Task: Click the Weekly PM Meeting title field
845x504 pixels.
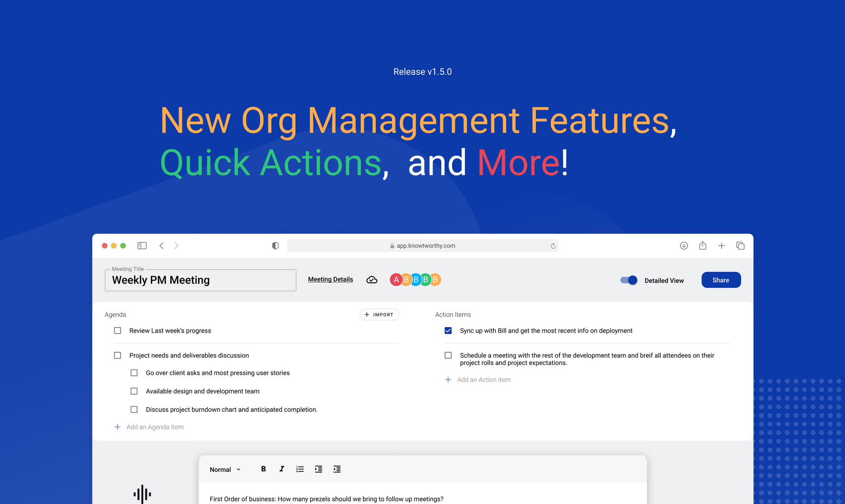Action: [200, 280]
